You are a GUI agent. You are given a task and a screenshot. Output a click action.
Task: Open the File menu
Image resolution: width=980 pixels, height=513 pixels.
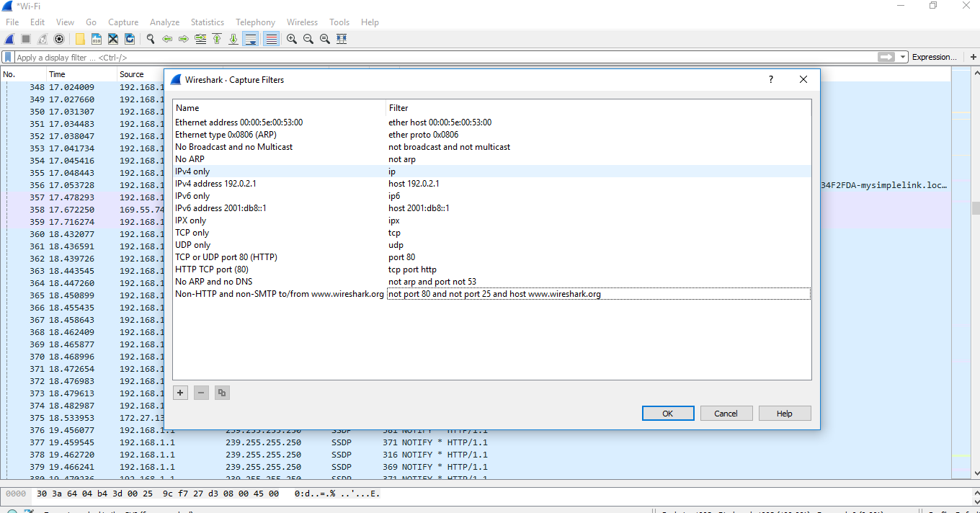(x=12, y=22)
